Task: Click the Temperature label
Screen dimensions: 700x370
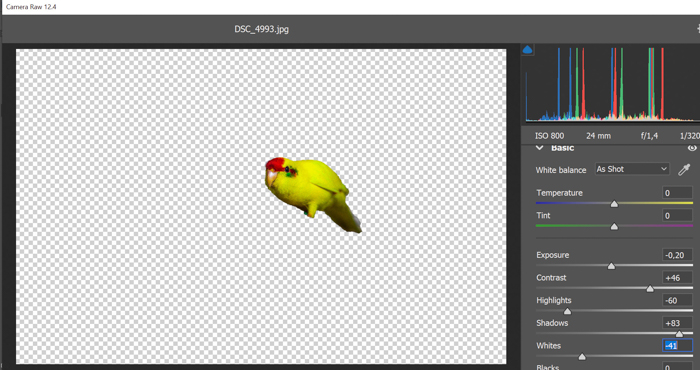Action: 559,193
